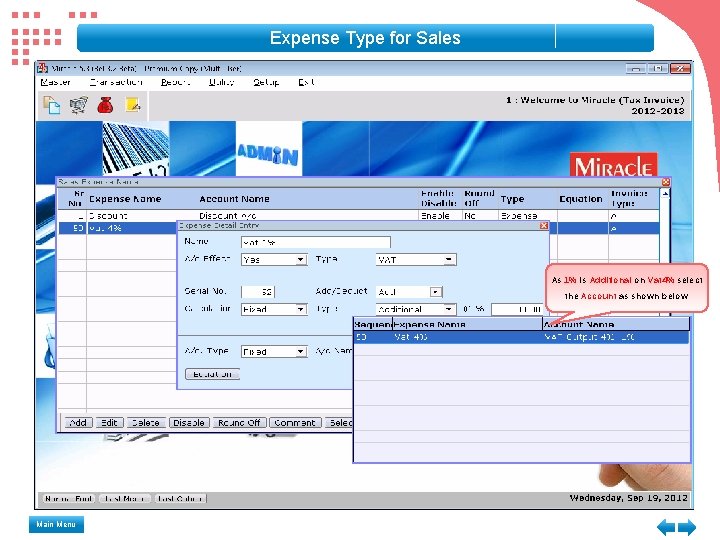Click the yellow sticky note toolbar icon
Image resolution: width=720 pixels, height=540 pixels.
133,105
